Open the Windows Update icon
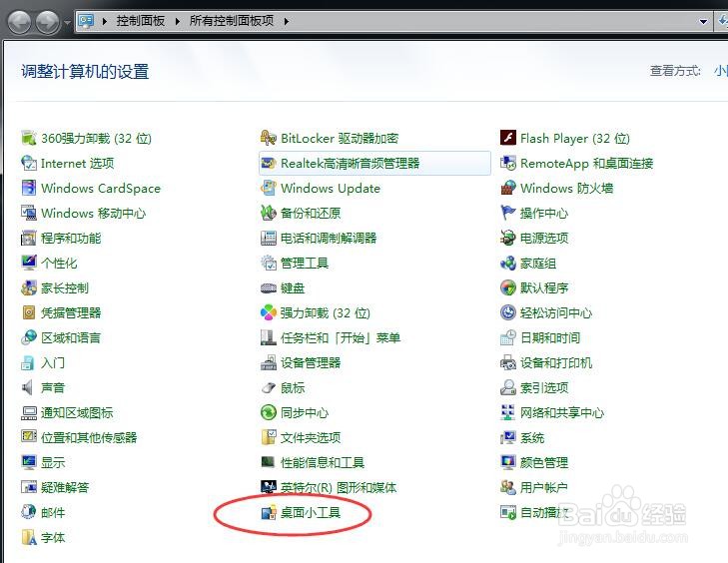The image size is (728, 563). [x=269, y=188]
